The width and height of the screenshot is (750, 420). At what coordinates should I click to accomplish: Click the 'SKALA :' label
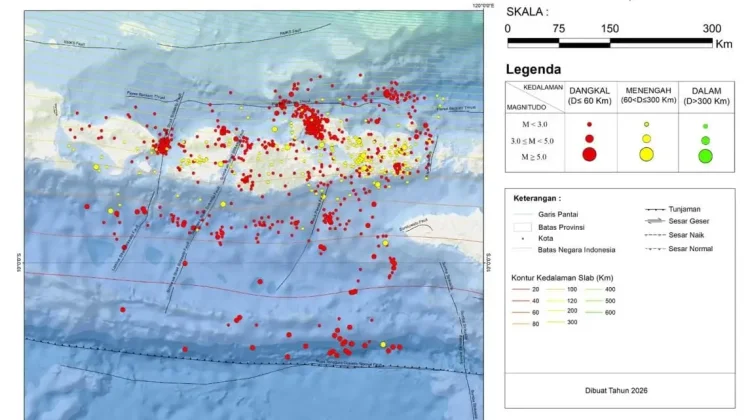coord(527,12)
